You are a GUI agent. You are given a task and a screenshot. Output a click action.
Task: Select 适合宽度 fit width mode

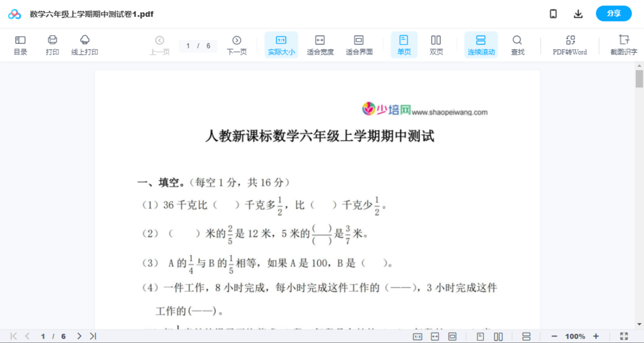pyautogui.click(x=320, y=45)
